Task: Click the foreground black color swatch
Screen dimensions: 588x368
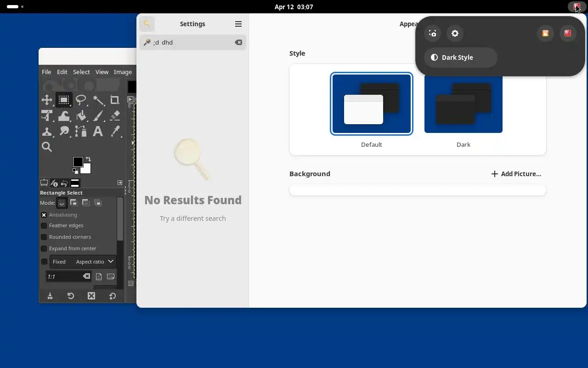Action: click(77, 161)
